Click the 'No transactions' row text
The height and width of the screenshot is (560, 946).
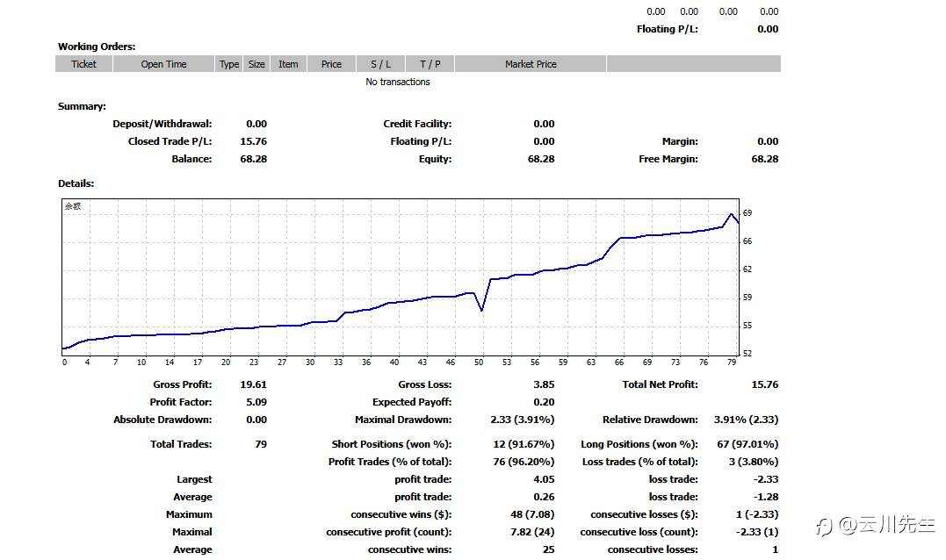(x=398, y=82)
